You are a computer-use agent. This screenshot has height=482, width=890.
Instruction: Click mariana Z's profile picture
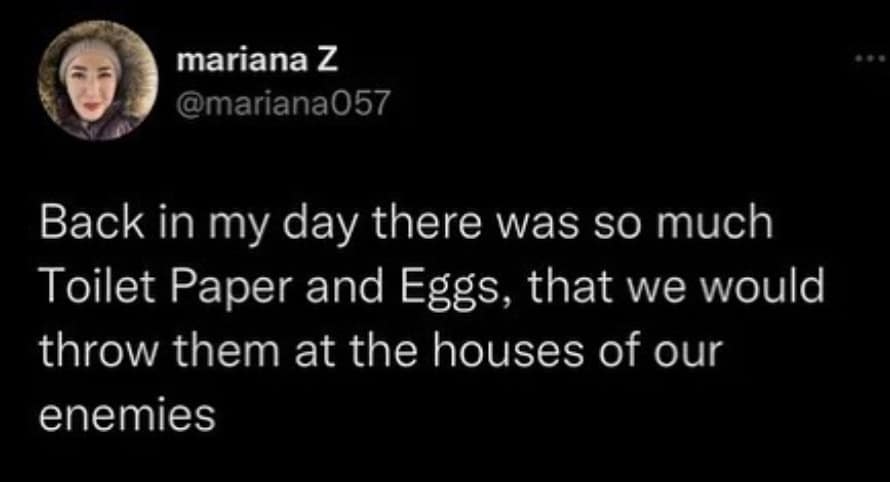[x=97, y=80]
